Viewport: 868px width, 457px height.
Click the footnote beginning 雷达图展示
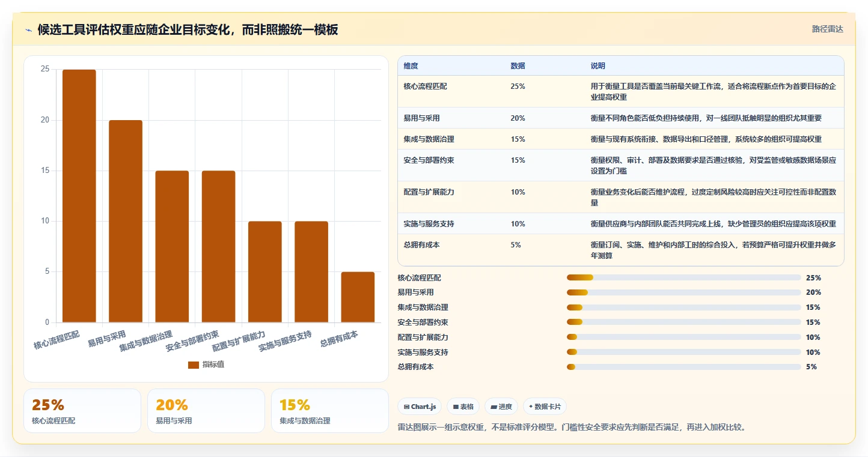(572, 428)
